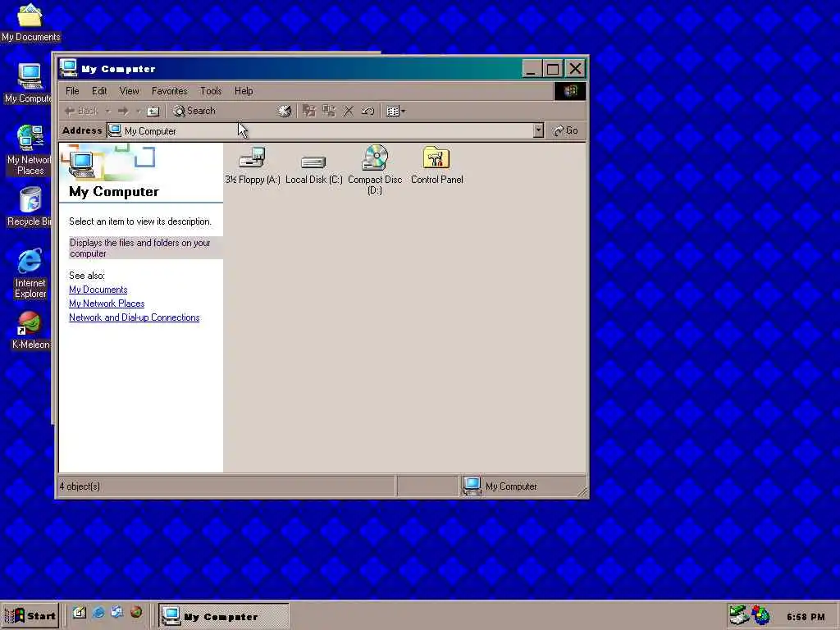Expand the Address bar dropdown arrow
This screenshot has width=840, height=630.
coord(538,130)
